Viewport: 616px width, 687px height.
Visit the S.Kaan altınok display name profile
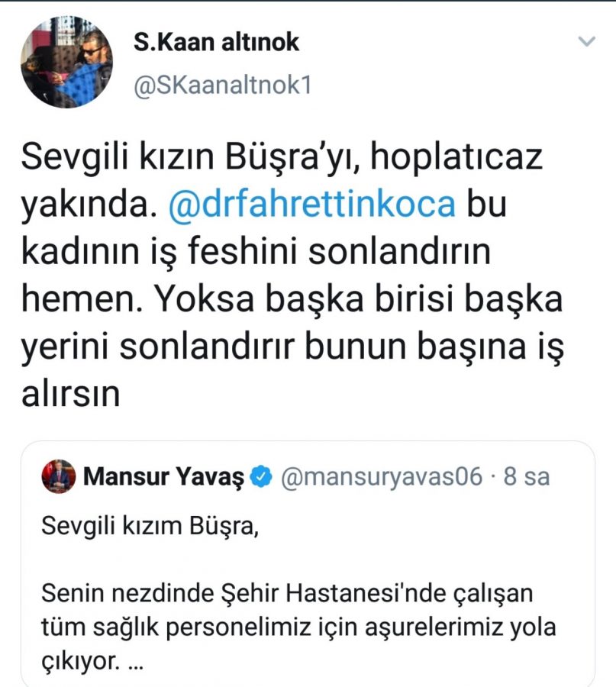coord(217,42)
